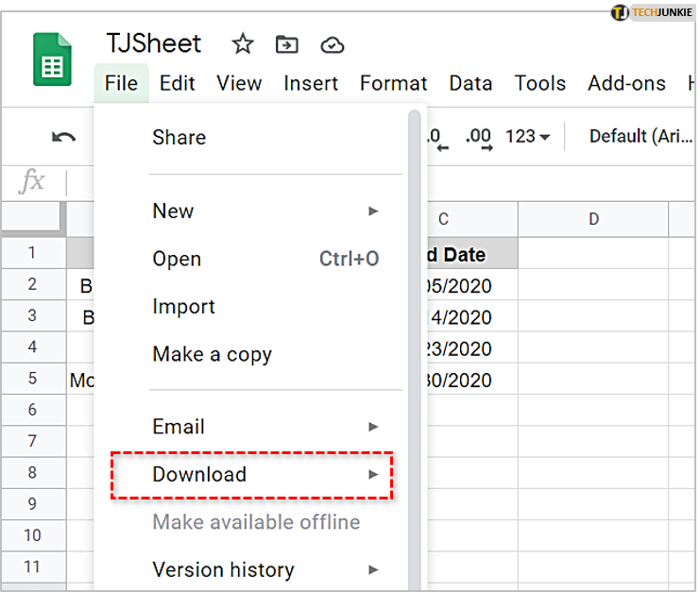Star the TJSheet document
This screenshot has width=700, height=592.
pos(243,44)
